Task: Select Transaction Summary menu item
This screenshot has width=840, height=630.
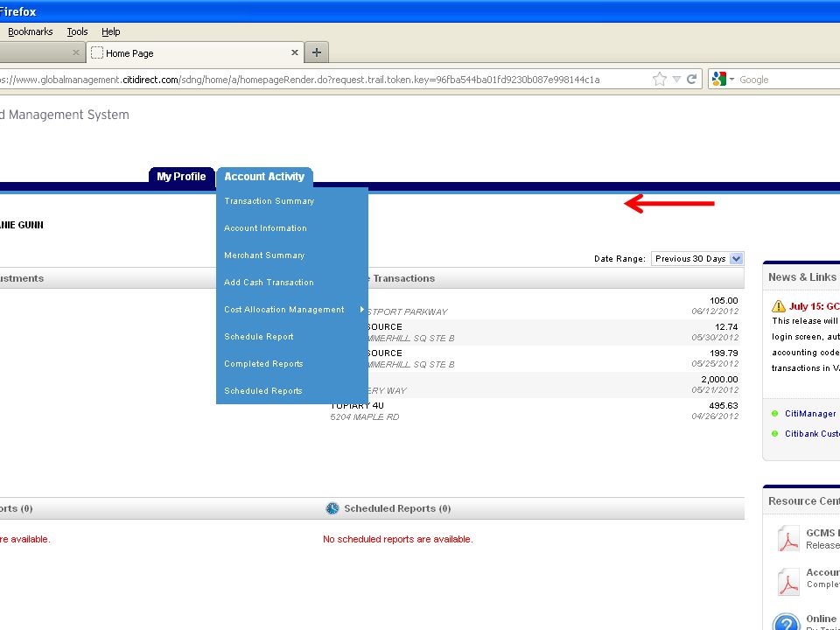Action: pos(269,201)
